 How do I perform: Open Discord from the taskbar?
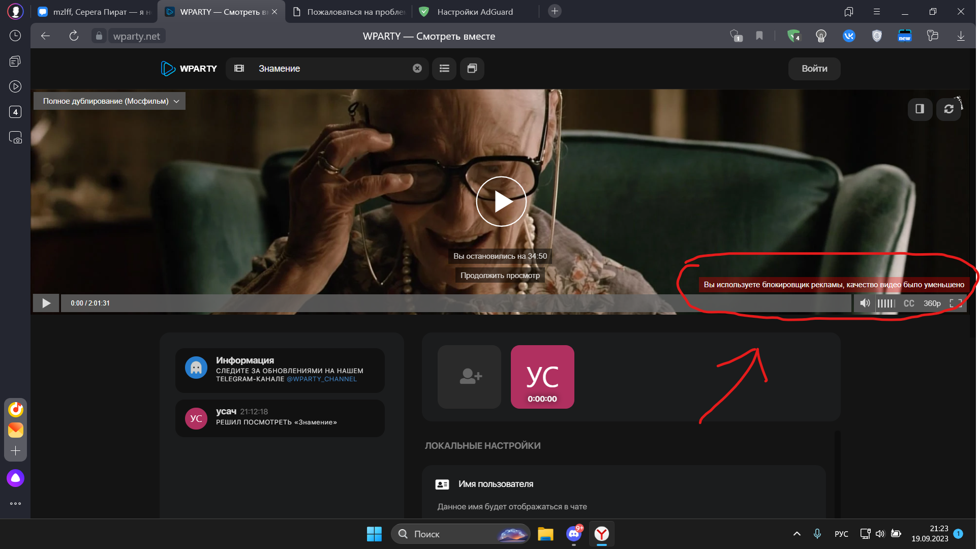573,534
